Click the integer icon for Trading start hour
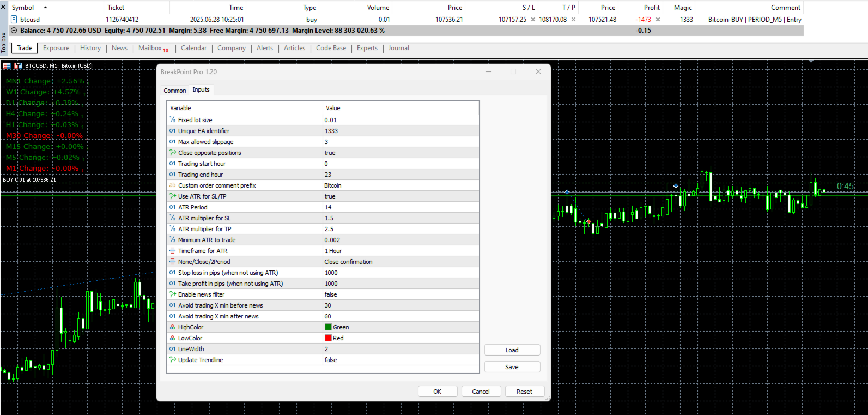 172,164
